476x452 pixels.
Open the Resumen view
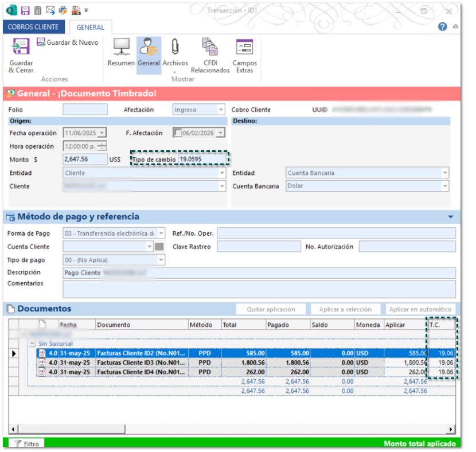click(121, 52)
